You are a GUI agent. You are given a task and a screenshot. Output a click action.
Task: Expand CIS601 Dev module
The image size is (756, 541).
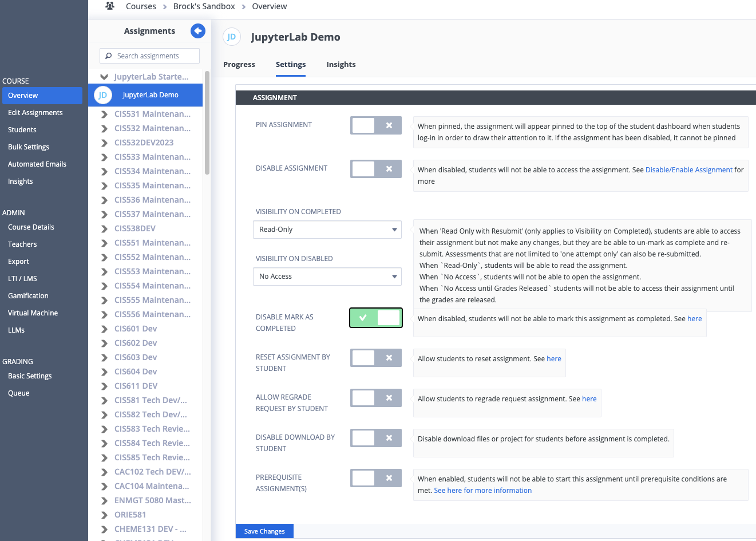coord(104,329)
